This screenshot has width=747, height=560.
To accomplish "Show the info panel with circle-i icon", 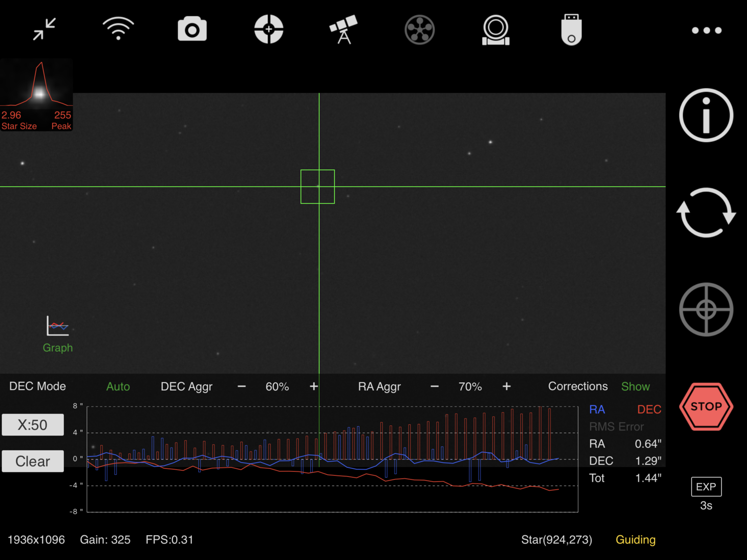I will point(706,115).
